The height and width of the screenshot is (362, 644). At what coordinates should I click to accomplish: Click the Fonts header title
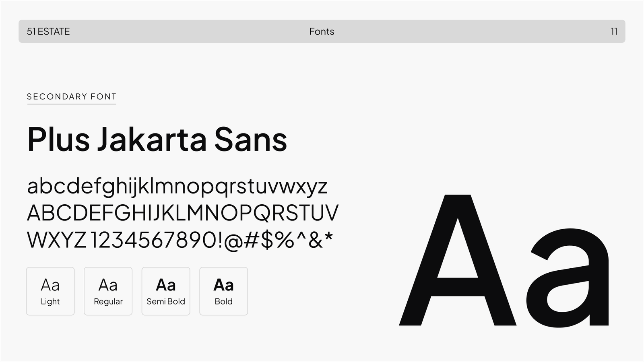click(x=322, y=31)
